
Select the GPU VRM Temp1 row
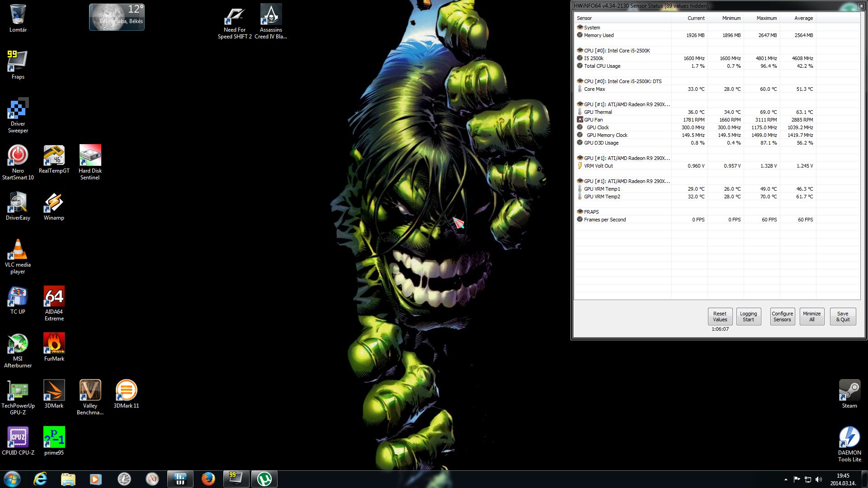717,189
